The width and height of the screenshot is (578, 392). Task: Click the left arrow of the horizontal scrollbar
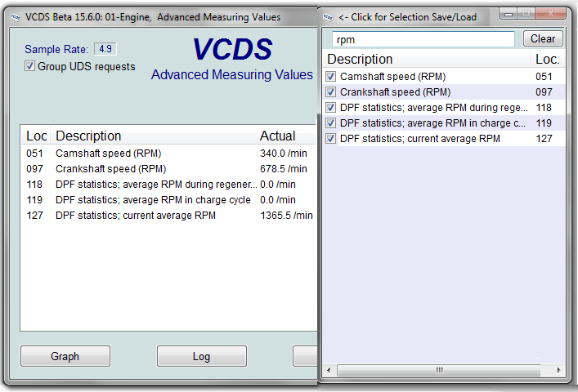329,370
